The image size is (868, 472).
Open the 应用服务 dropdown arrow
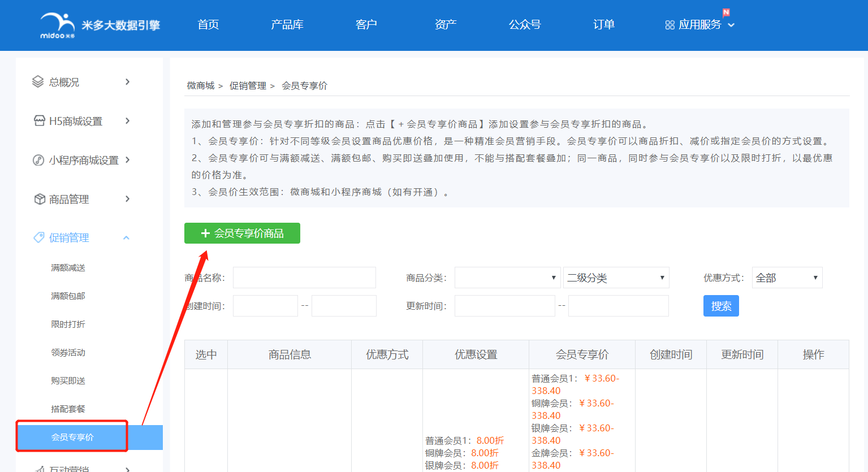tap(731, 25)
